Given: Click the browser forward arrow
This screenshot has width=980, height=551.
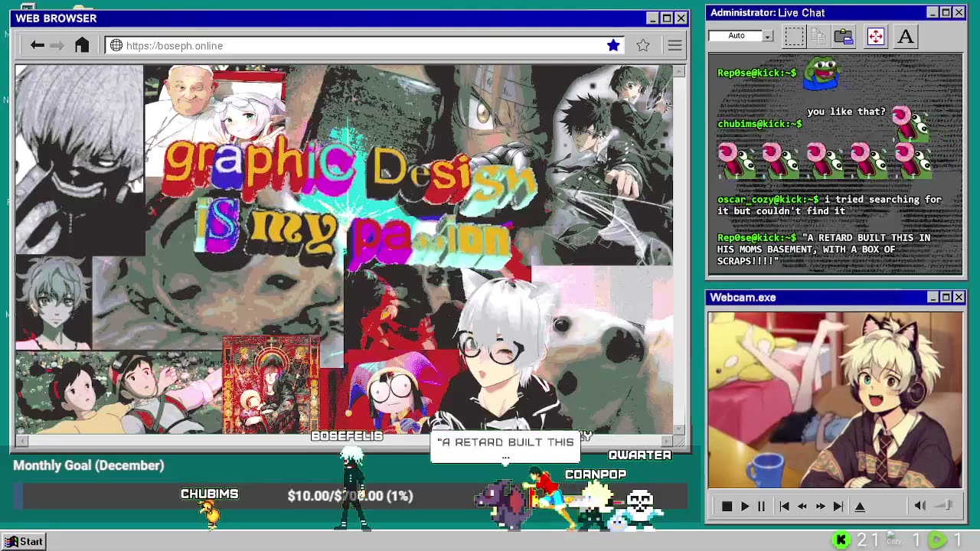Looking at the screenshot, I should 57,46.
